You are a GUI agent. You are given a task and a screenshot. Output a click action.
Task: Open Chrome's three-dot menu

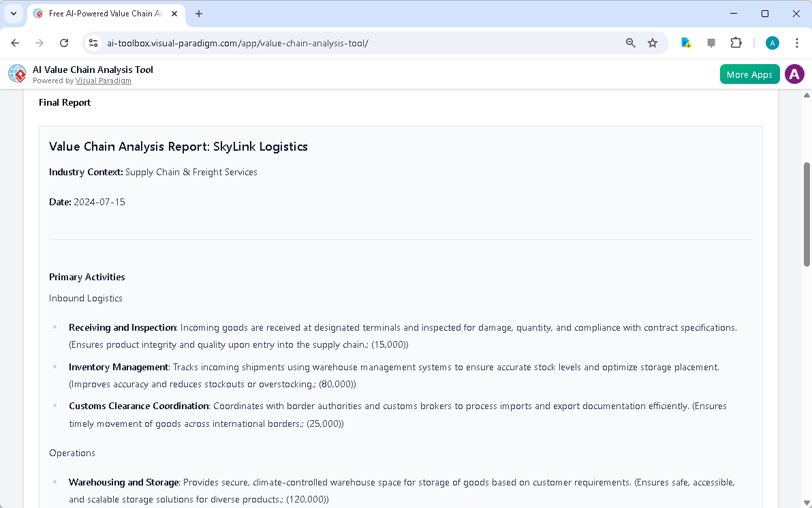point(797,42)
